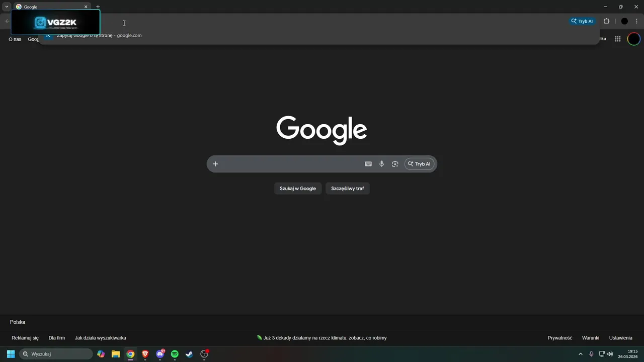Open the volume control in the tray

pos(610,354)
